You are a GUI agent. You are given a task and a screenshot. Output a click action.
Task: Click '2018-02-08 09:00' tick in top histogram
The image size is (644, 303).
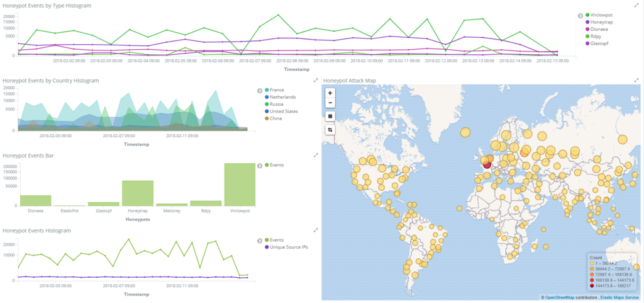click(x=292, y=60)
